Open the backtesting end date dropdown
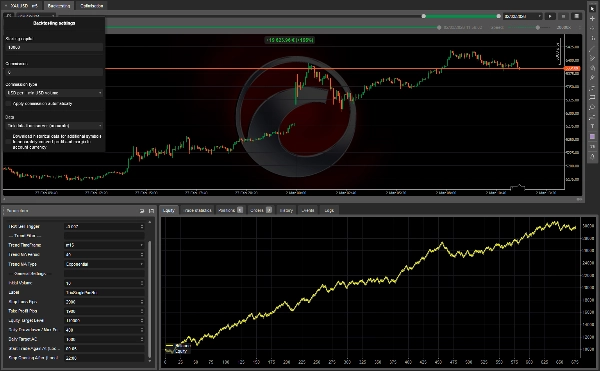This screenshot has width=600, height=371. [523, 16]
